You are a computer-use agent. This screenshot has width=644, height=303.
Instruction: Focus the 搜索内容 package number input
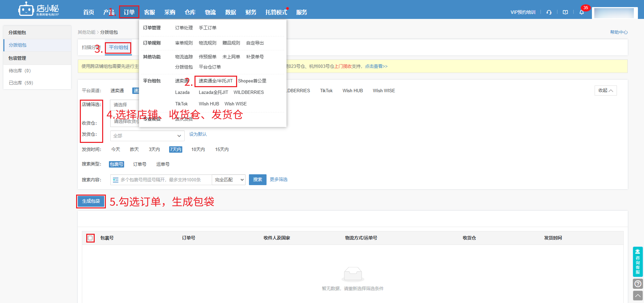[x=161, y=180]
